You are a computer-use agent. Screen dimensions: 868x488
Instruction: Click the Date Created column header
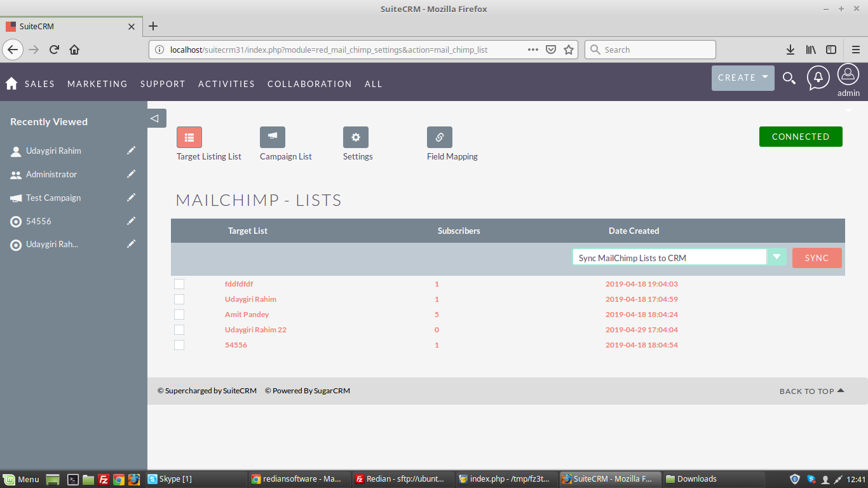click(x=634, y=231)
